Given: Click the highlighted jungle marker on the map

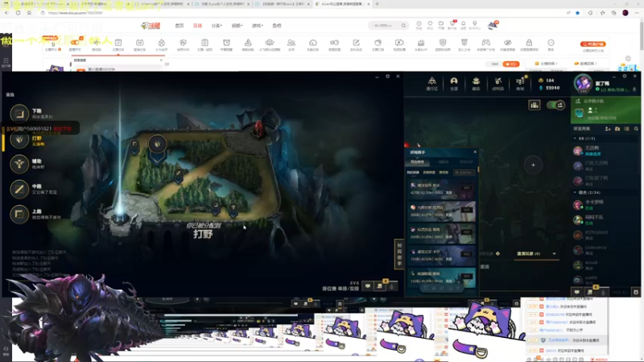Looking at the screenshot, I should [x=157, y=145].
